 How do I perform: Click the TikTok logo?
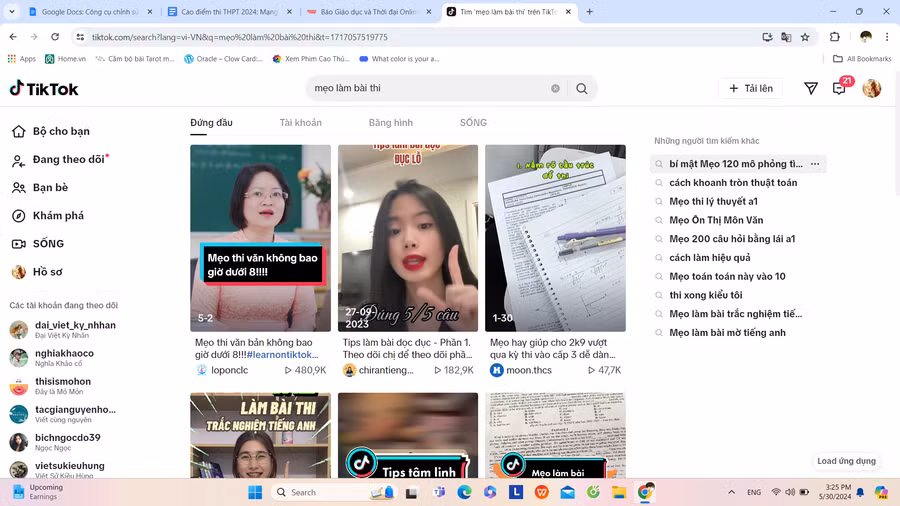coord(44,88)
